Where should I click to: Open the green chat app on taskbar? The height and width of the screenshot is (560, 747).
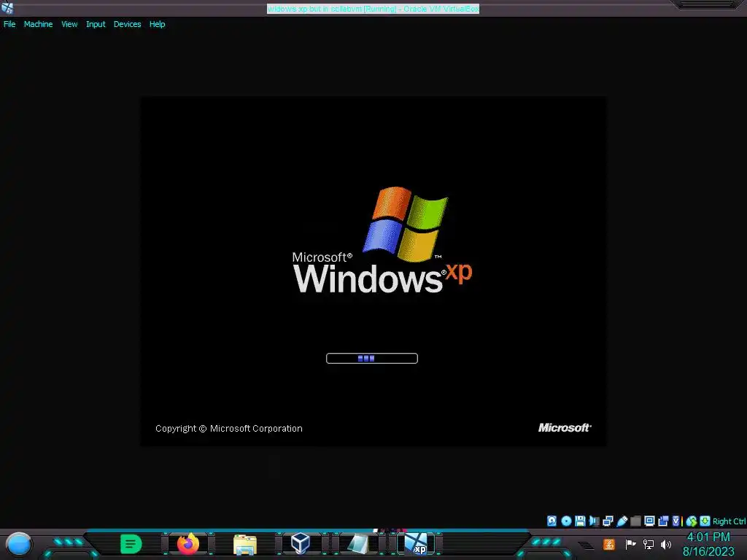click(131, 544)
